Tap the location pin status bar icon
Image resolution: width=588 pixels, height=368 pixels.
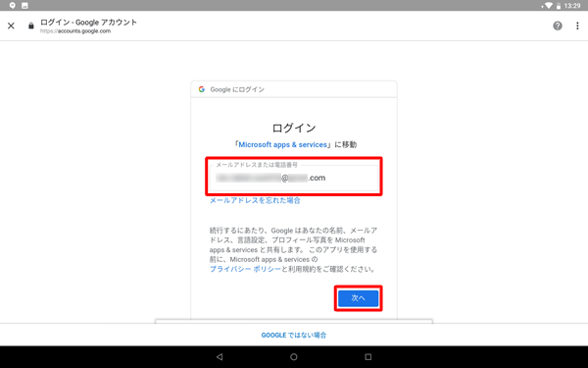[13, 5]
